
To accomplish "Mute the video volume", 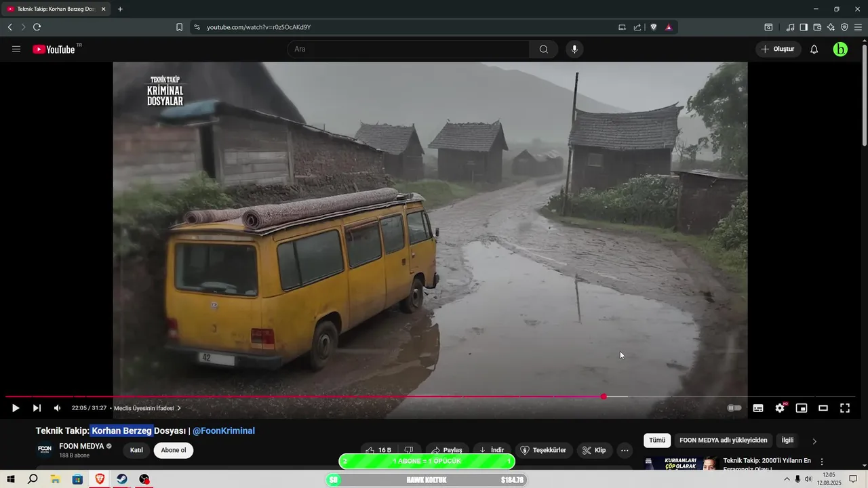I will click(x=57, y=408).
